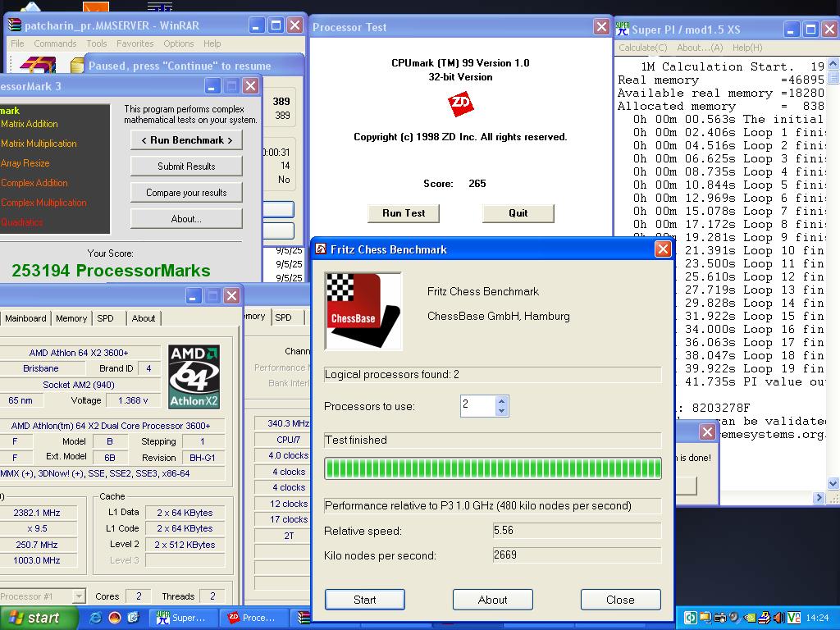
Task: Open the Help(H) menu in Super PI
Action: 747,48
